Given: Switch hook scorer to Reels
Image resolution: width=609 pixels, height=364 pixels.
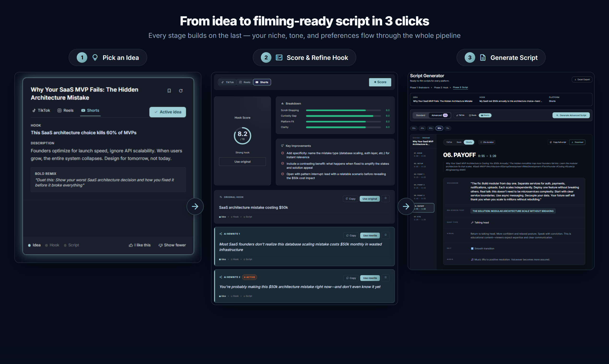Looking at the screenshot, I should 245,82.
